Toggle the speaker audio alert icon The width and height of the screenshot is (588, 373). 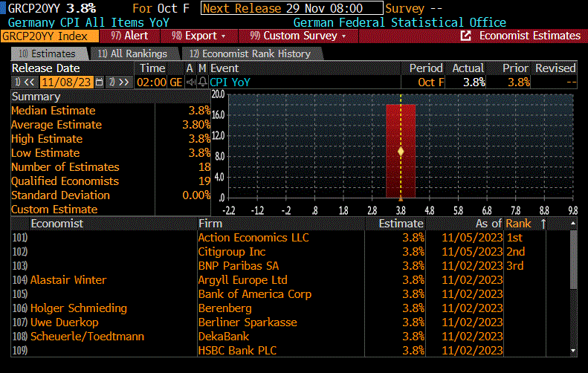tap(191, 82)
